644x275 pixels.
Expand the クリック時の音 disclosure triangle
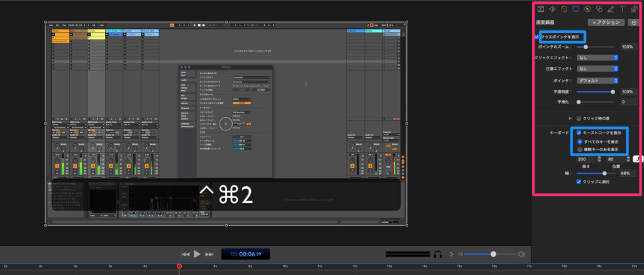point(570,118)
